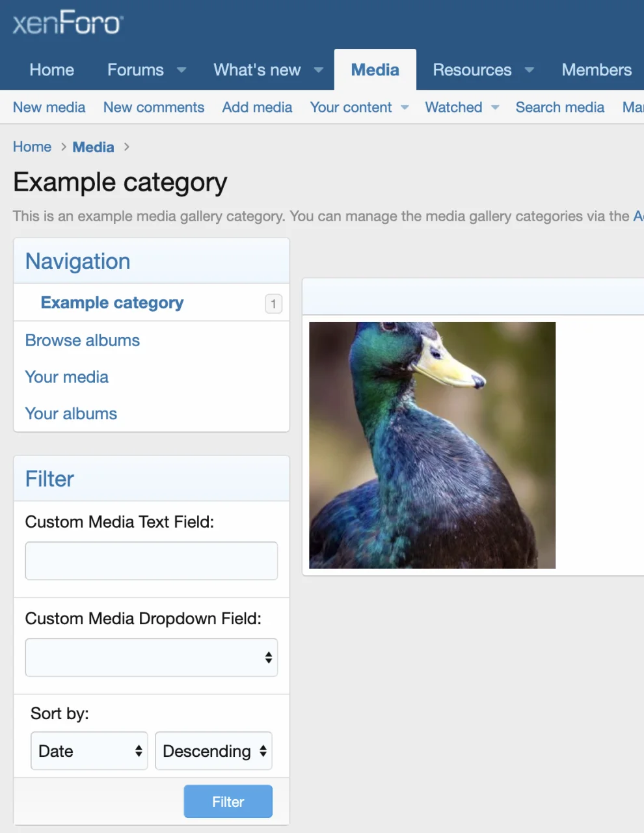Change Descending sort order dropdown
Screen dimensions: 644x833
tap(213, 750)
